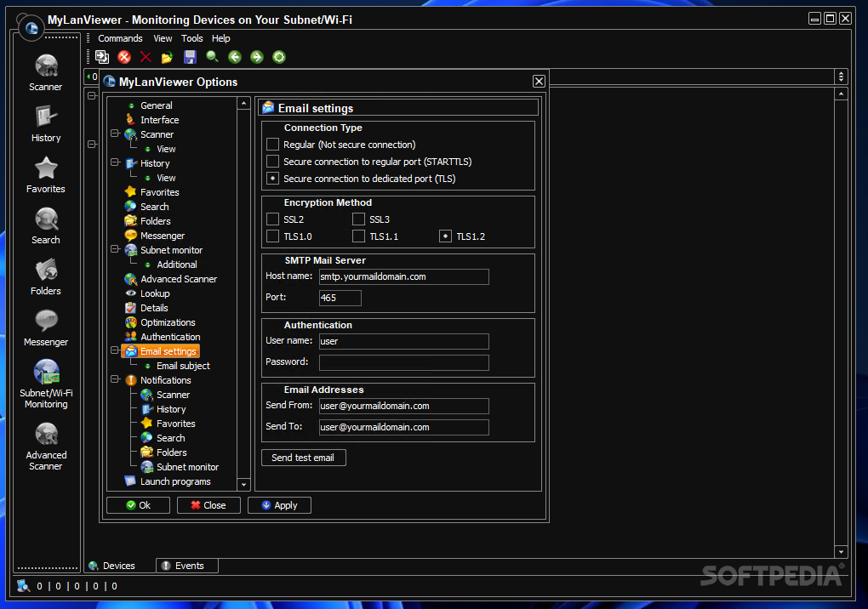
Task: Open Advanced Scanner sidebar panel
Action: tap(46, 447)
